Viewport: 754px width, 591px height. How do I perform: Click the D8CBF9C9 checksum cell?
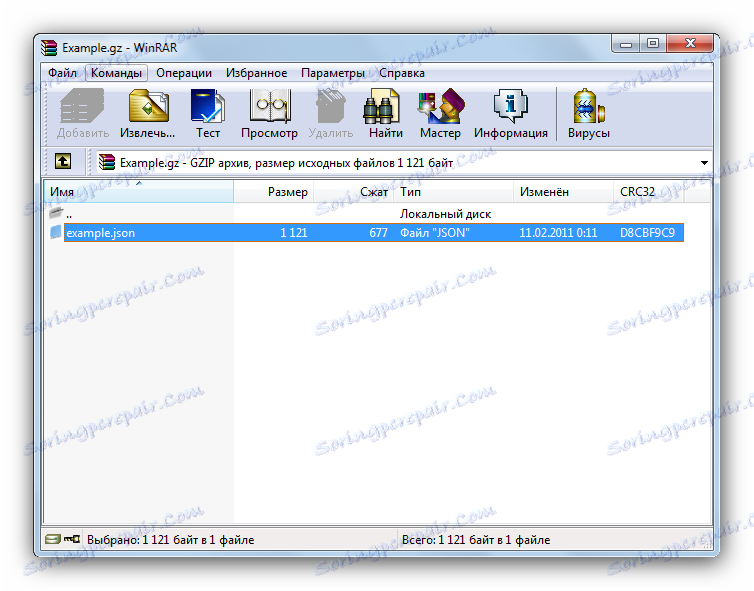pyautogui.click(x=647, y=233)
